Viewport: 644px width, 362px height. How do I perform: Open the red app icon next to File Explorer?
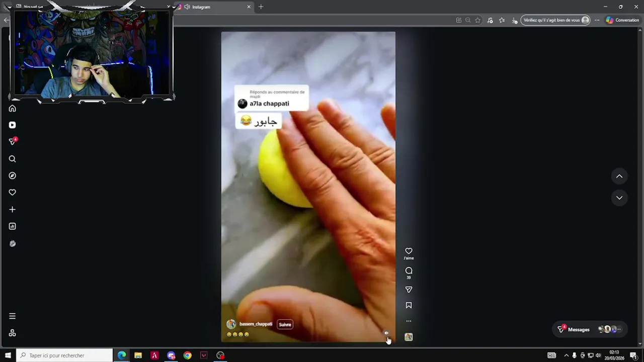coord(154,355)
